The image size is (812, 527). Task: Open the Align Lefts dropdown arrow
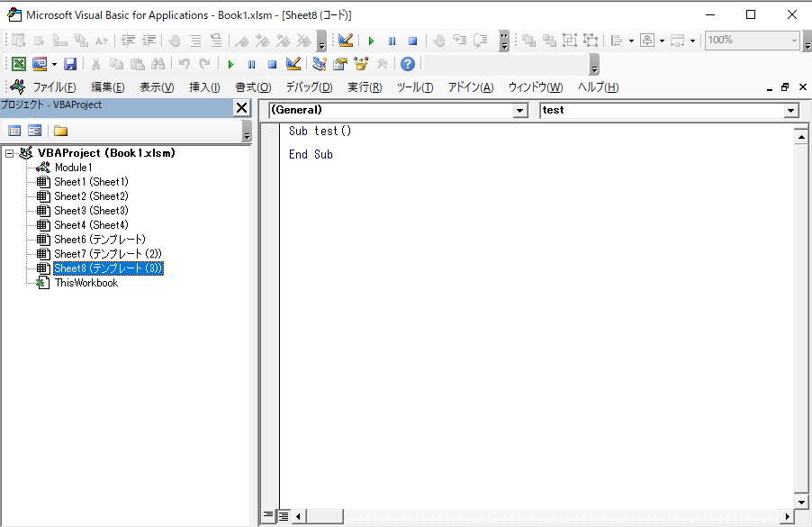(x=631, y=41)
